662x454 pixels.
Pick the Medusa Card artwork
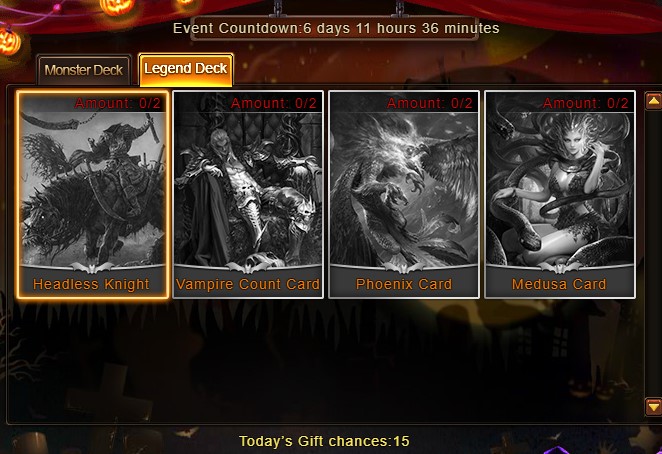[x=560, y=188]
